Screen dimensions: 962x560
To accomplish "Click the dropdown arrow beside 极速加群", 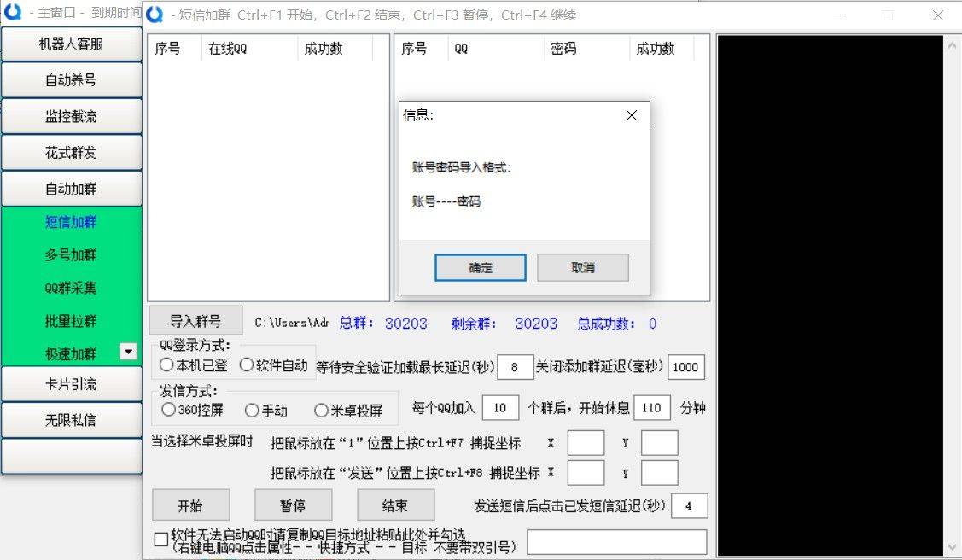I will [128, 352].
